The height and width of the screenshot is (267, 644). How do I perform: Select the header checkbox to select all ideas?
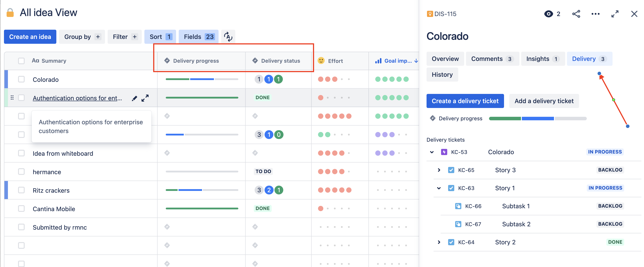tap(21, 60)
